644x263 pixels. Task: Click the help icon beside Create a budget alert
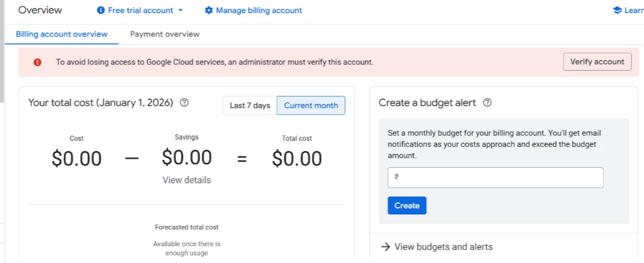tap(488, 103)
